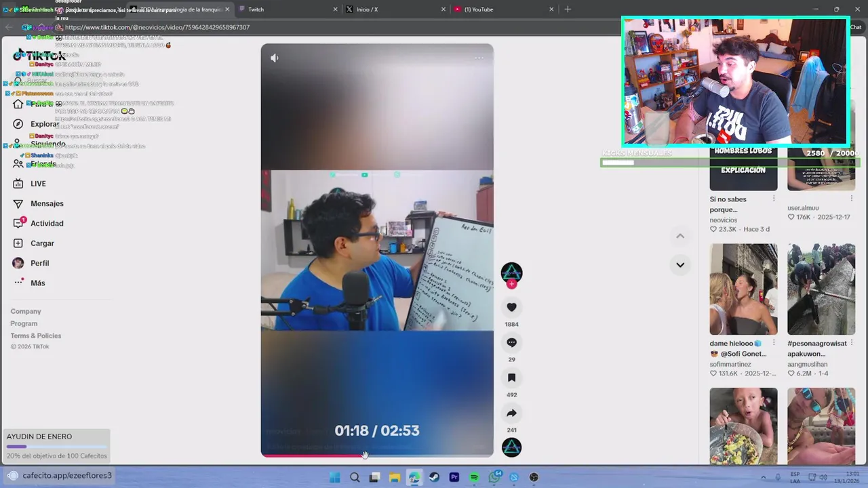Open the video options three-dots menu

[479, 58]
